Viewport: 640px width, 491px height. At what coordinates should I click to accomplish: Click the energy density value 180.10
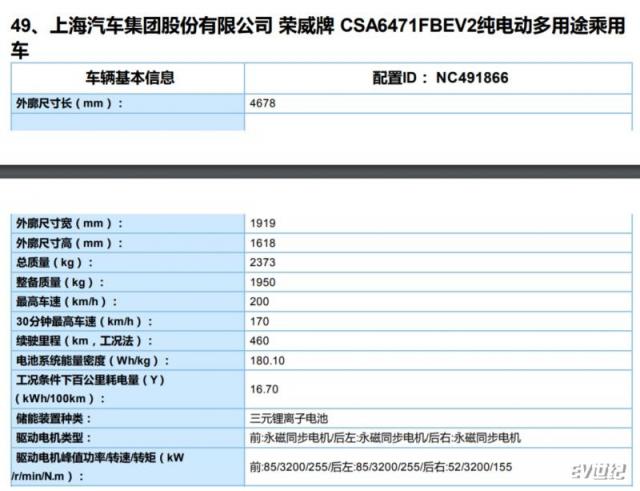(x=267, y=361)
